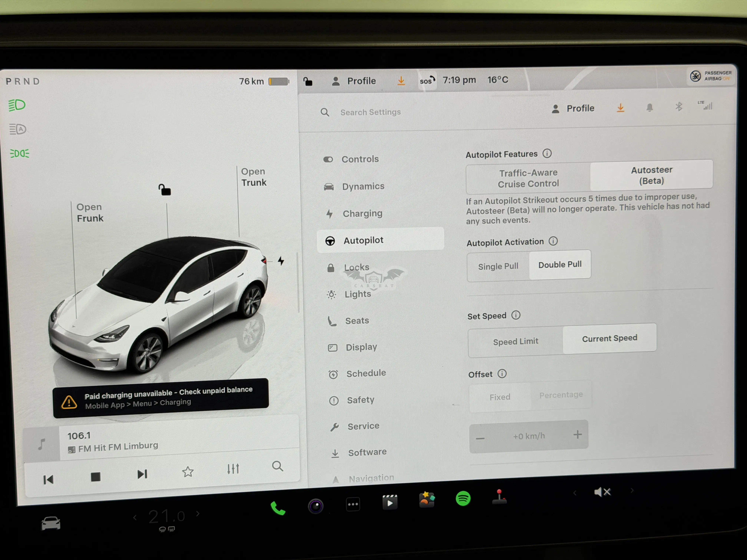Image resolution: width=747 pixels, height=560 pixels.
Task: Lower cabin temperature with left chevron
Action: pos(135,517)
